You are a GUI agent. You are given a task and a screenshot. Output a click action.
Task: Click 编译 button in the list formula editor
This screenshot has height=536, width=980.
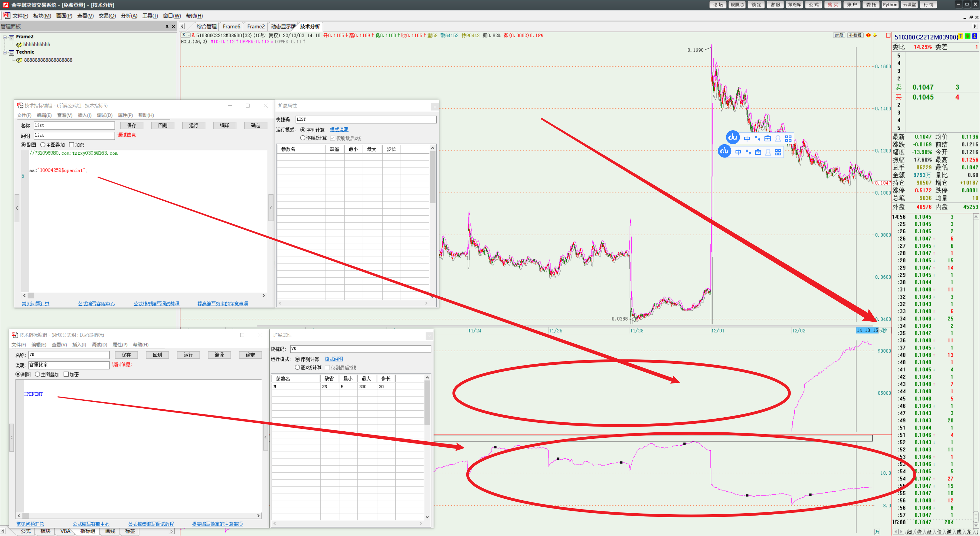tap(224, 126)
